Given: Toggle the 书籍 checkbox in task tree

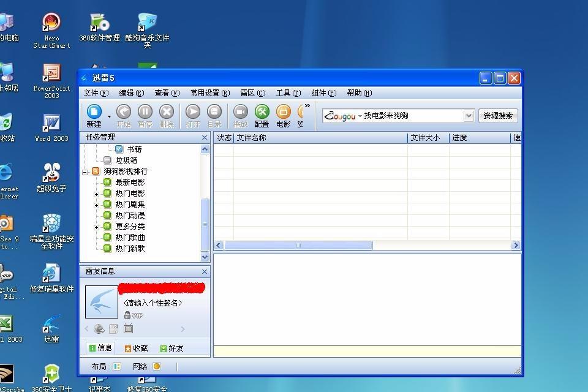Looking at the screenshot, I should (119, 149).
